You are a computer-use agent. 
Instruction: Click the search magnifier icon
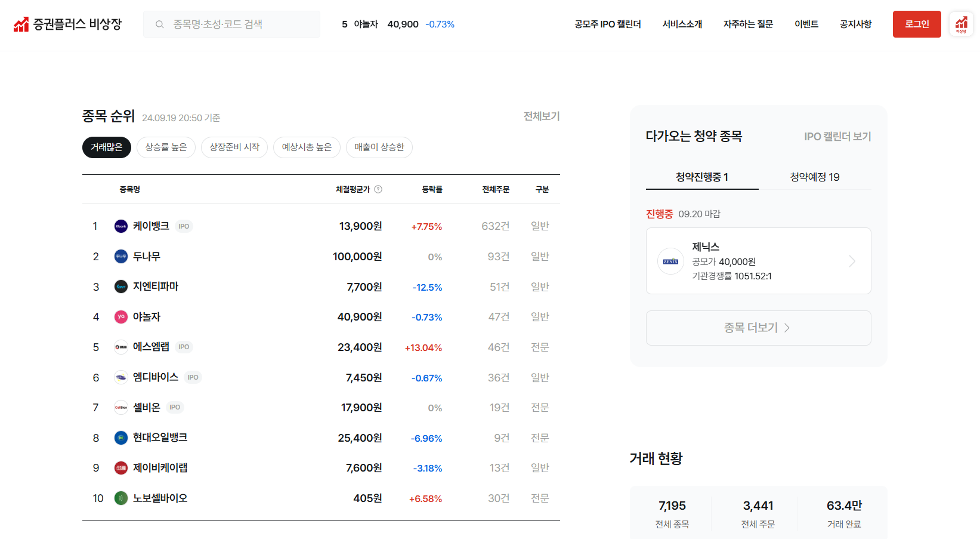pos(159,24)
